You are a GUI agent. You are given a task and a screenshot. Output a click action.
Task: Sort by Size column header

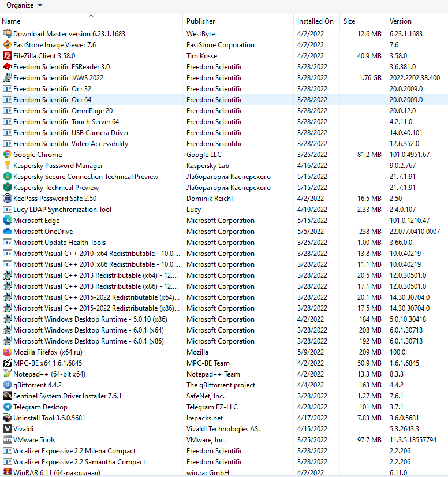[x=349, y=21]
